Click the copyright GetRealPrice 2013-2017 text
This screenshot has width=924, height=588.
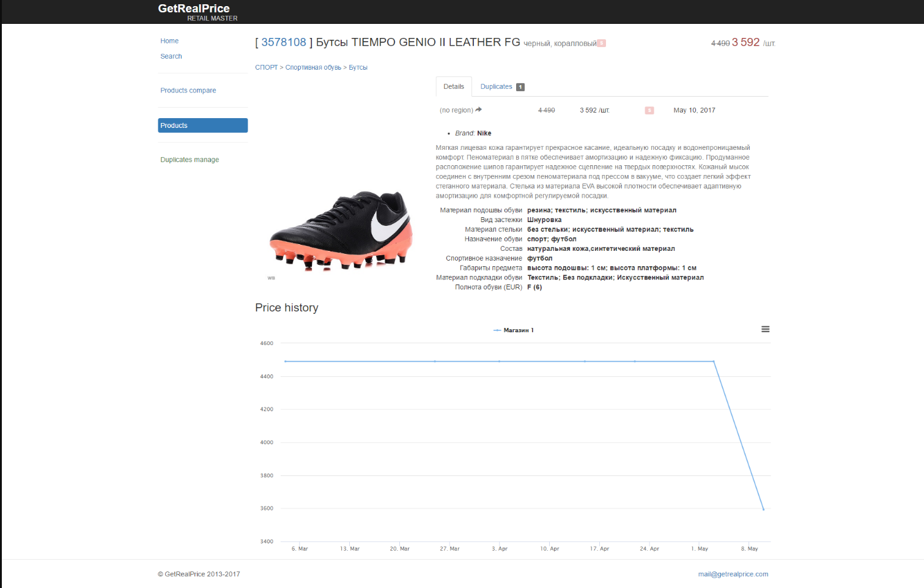pyautogui.click(x=199, y=574)
